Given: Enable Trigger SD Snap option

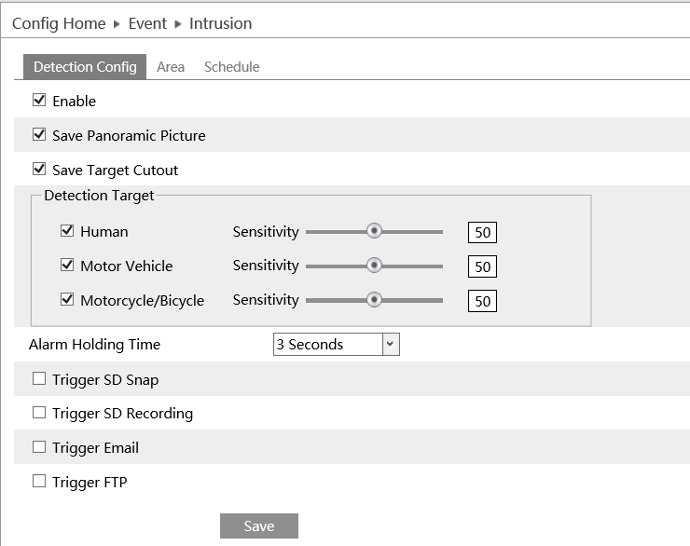Looking at the screenshot, I should click(x=40, y=379).
